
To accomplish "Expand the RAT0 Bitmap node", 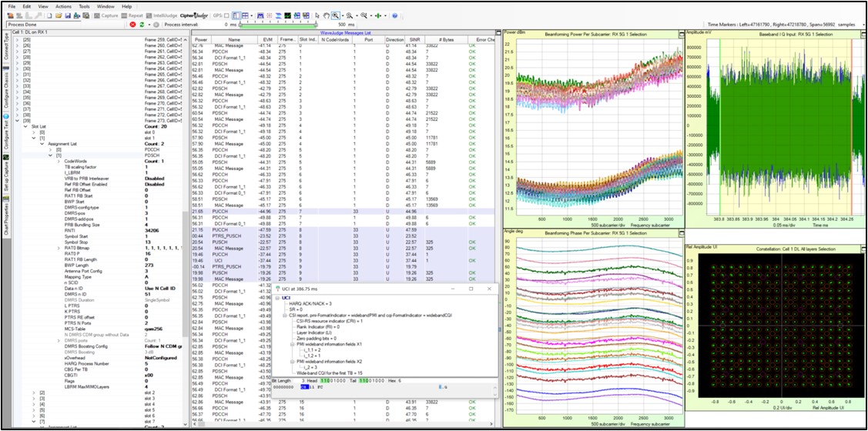I will point(59,248).
